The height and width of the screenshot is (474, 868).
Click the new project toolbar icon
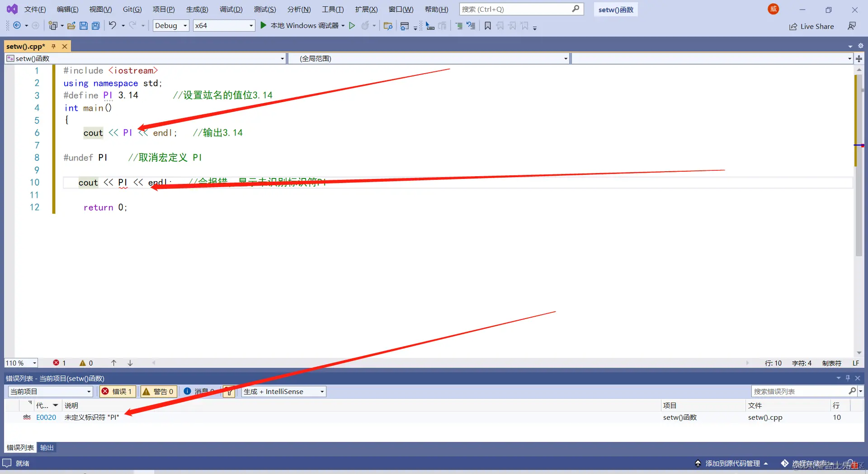point(53,26)
